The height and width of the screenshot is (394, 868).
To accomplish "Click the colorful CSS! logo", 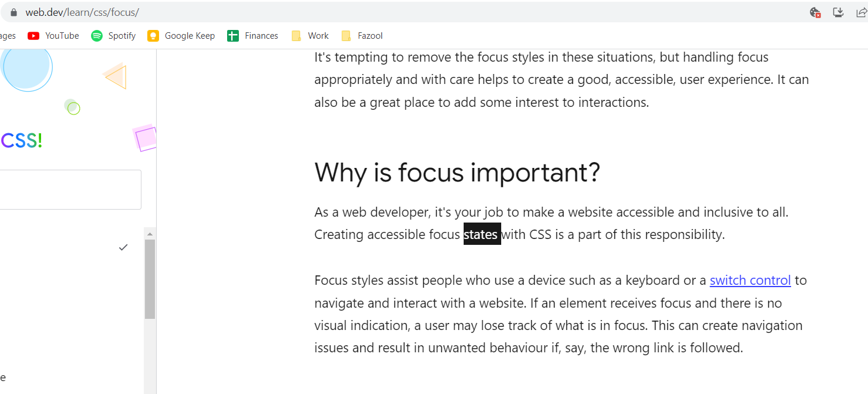I will pyautogui.click(x=21, y=140).
